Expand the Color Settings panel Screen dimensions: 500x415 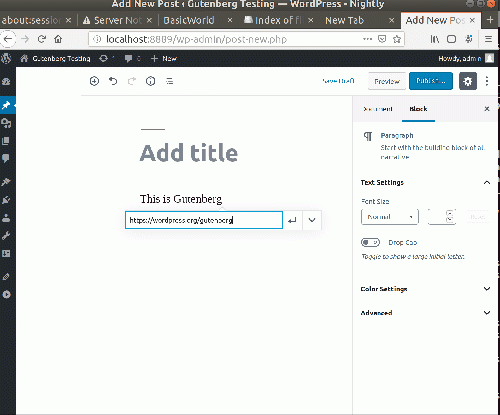click(425, 289)
